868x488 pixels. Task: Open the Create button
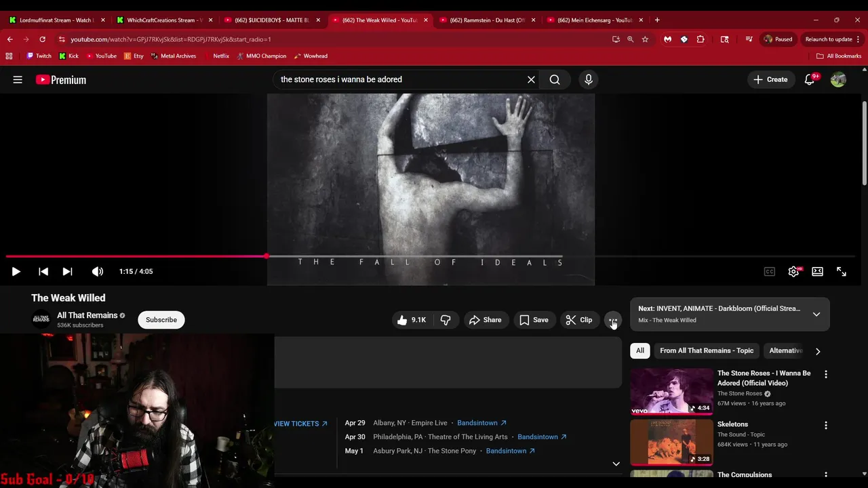[770, 79]
